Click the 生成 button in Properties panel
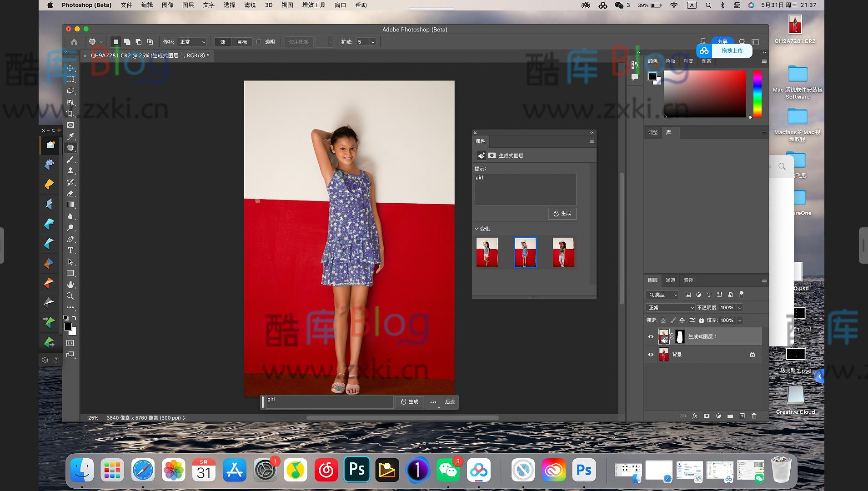Viewport: 868px width, 491px height. (x=562, y=214)
